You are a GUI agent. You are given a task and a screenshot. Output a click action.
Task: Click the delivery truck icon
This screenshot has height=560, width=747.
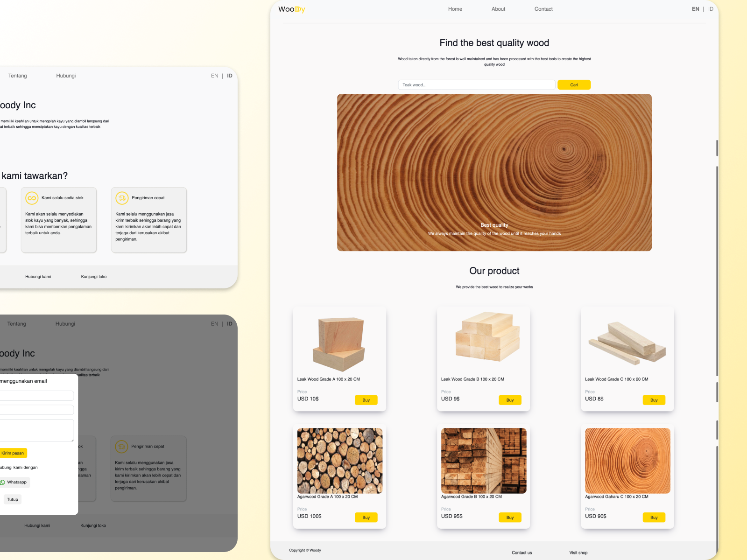coord(122,198)
